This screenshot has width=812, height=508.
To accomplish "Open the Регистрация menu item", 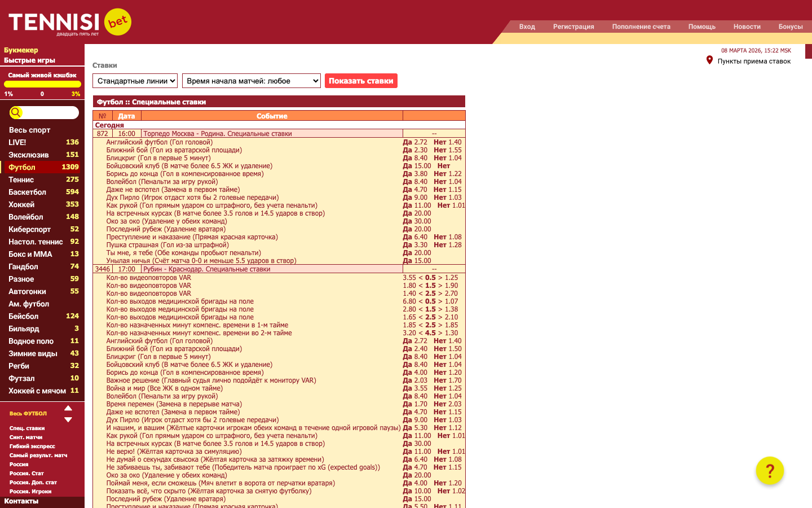I will pyautogui.click(x=573, y=27).
